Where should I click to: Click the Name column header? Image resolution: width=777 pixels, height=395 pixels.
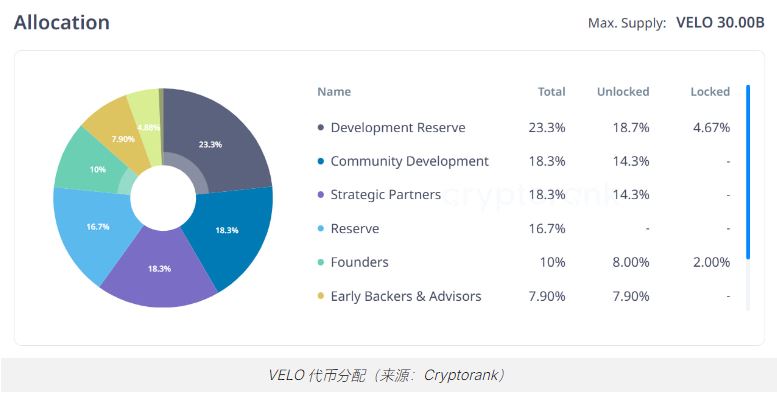pos(334,92)
